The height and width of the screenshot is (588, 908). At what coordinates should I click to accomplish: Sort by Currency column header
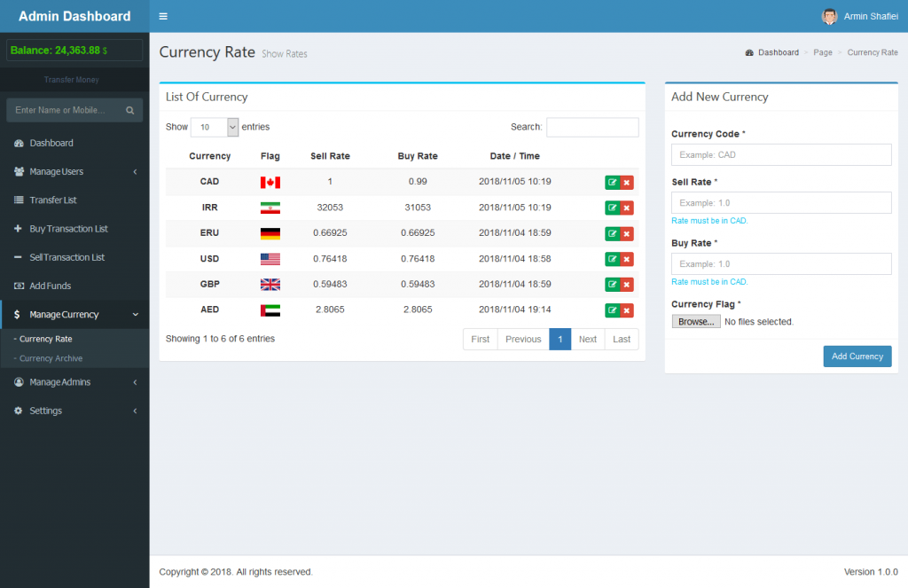click(x=209, y=156)
